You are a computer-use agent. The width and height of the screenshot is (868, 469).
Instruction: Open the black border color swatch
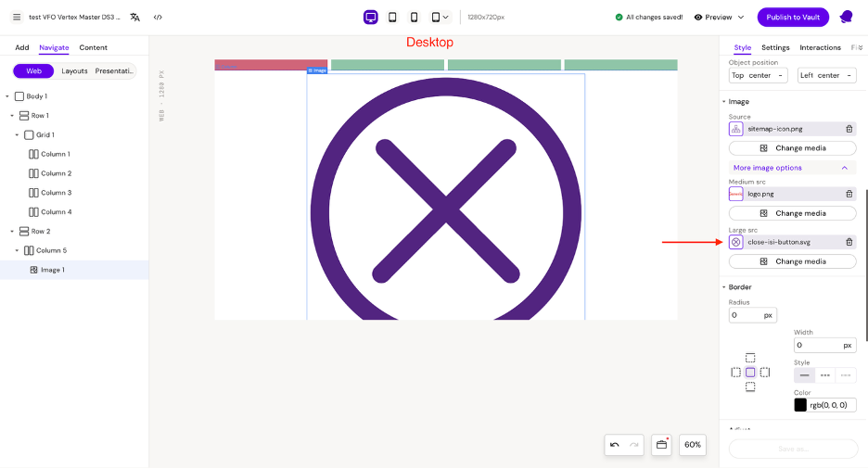point(800,405)
